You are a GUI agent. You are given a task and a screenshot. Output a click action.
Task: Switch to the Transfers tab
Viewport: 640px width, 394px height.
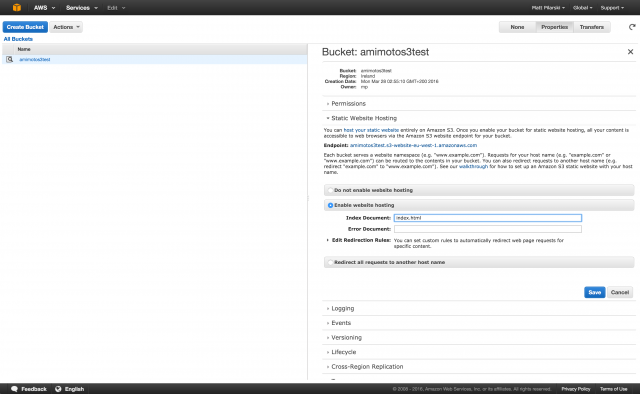tap(591, 27)
